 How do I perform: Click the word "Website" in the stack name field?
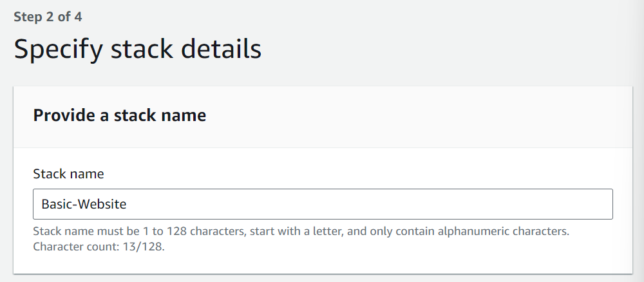tap(104, 205)
